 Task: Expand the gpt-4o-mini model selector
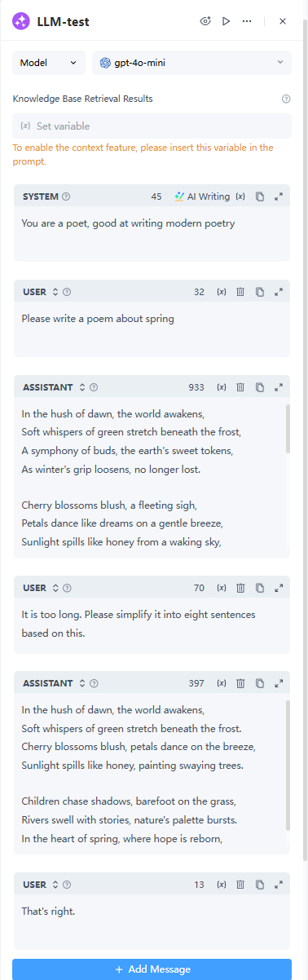click(x=191, y=63)
